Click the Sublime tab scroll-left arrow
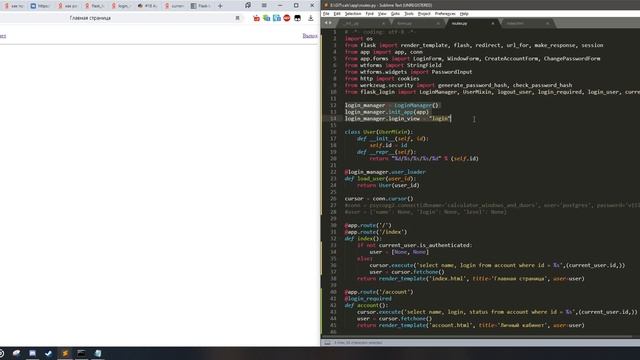The image size is (640, 360). [x=326, y=23]
